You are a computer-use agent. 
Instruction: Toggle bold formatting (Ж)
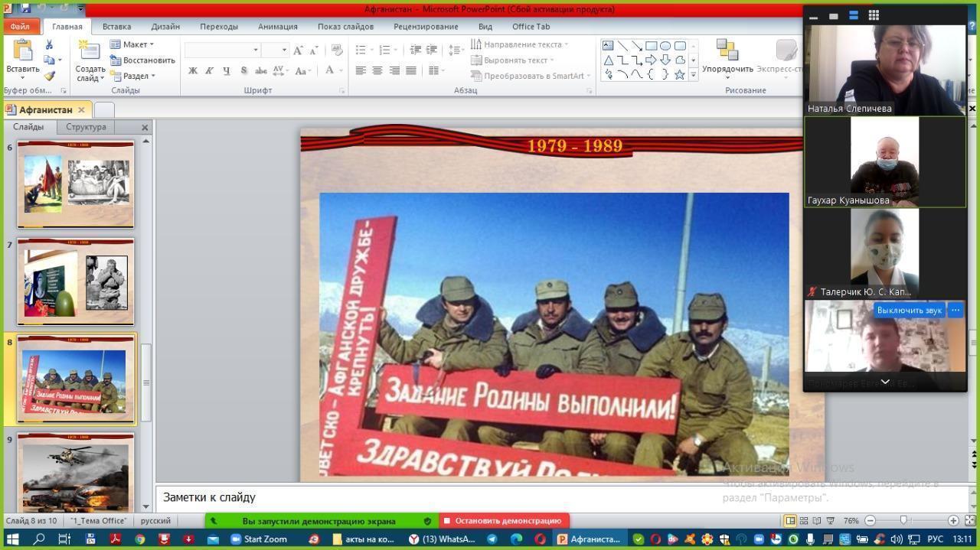click(193, 70)
